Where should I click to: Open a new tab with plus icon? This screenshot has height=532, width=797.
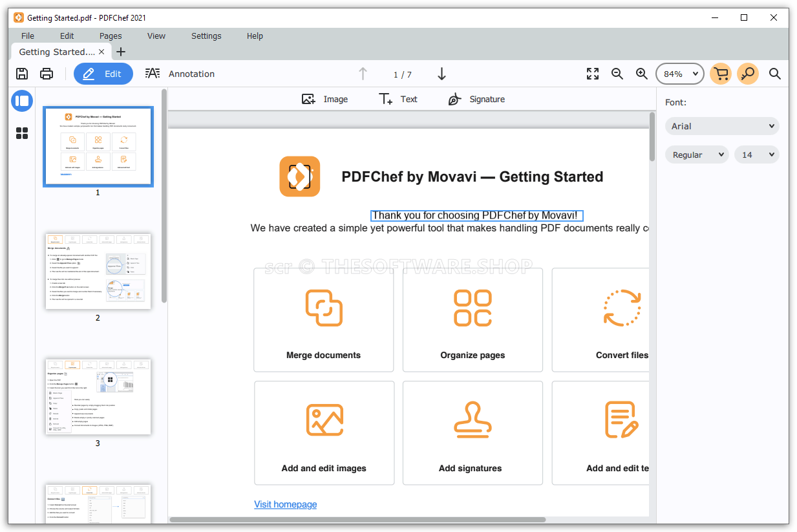click(121, 52)
